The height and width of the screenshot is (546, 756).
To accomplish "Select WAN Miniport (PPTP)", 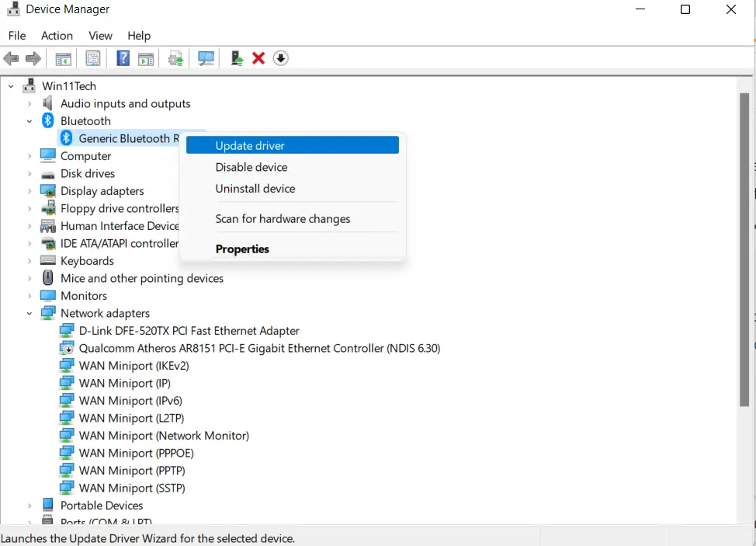I will (132, 470).
